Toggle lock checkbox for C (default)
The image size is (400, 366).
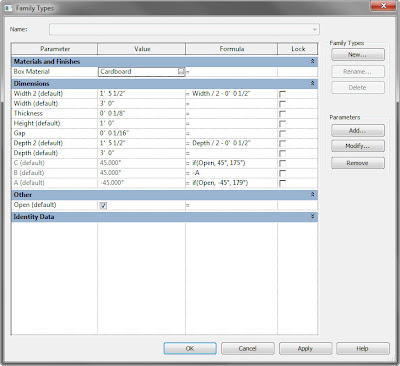tap(282, 163)
